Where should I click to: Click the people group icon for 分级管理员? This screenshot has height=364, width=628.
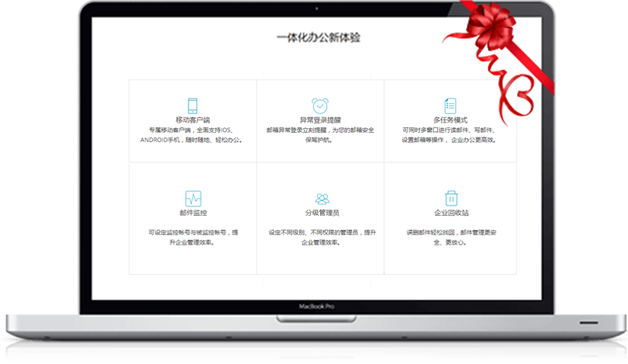coord(322,199)
